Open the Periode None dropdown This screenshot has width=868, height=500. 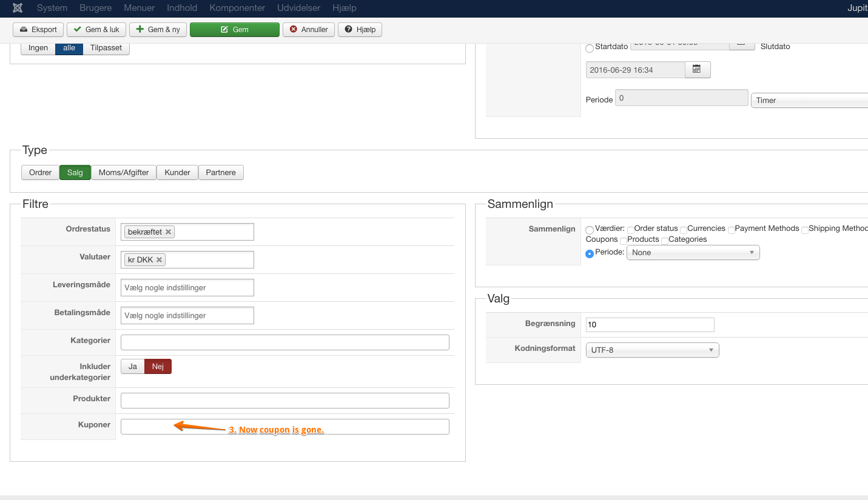693,253
